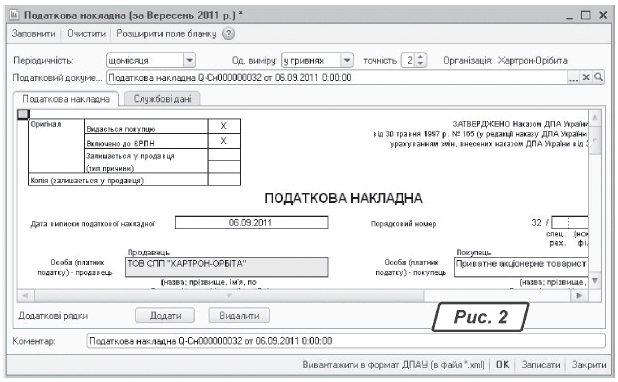
Task: Click Розширити поле бланку
Action: click(x=166, y=34)
